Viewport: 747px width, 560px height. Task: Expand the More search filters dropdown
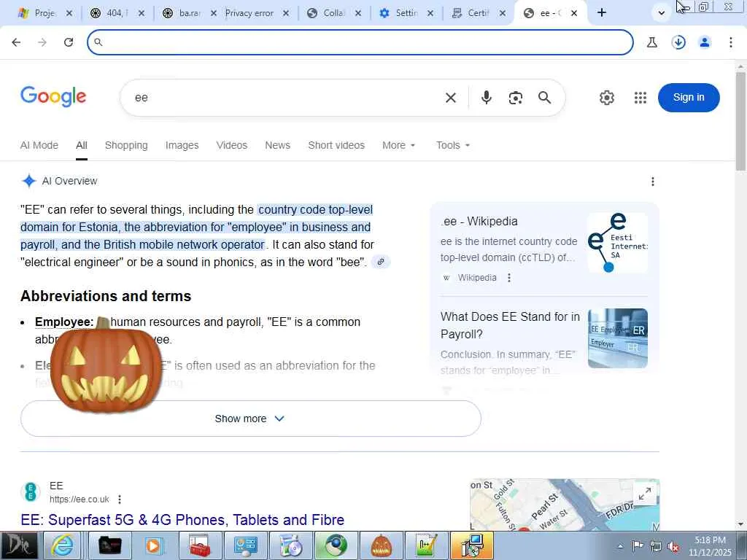coord(399,145)
